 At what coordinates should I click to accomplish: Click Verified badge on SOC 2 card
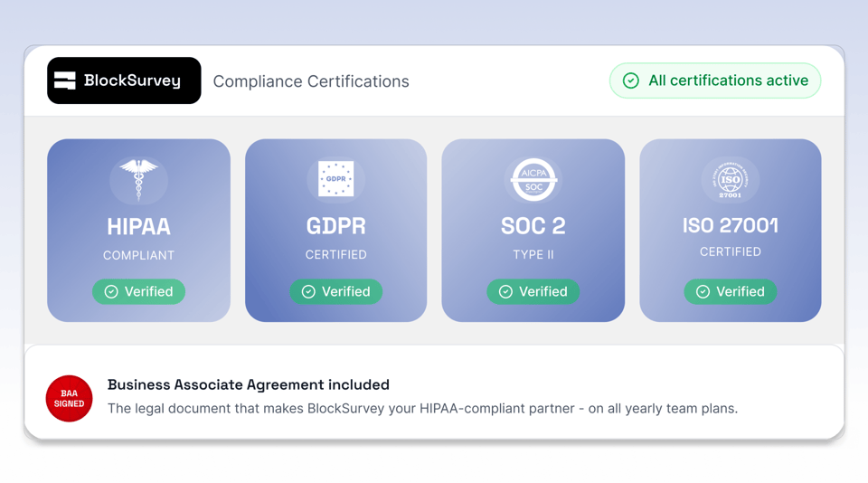pos(533,291)
